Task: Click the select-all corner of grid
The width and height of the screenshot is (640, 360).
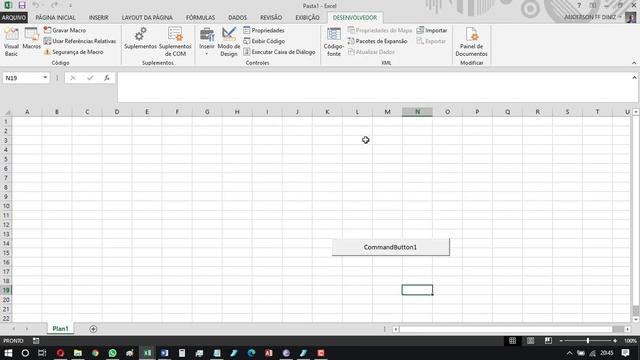Action: pos(7,112)
